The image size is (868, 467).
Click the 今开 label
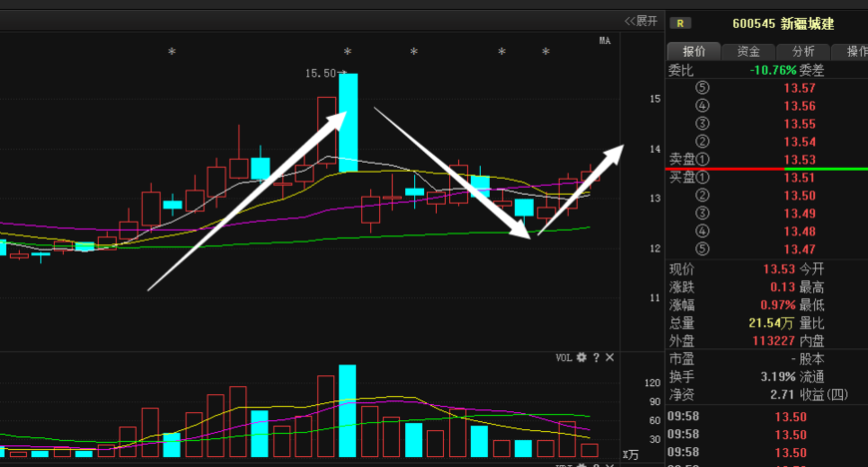pos(811,269)
